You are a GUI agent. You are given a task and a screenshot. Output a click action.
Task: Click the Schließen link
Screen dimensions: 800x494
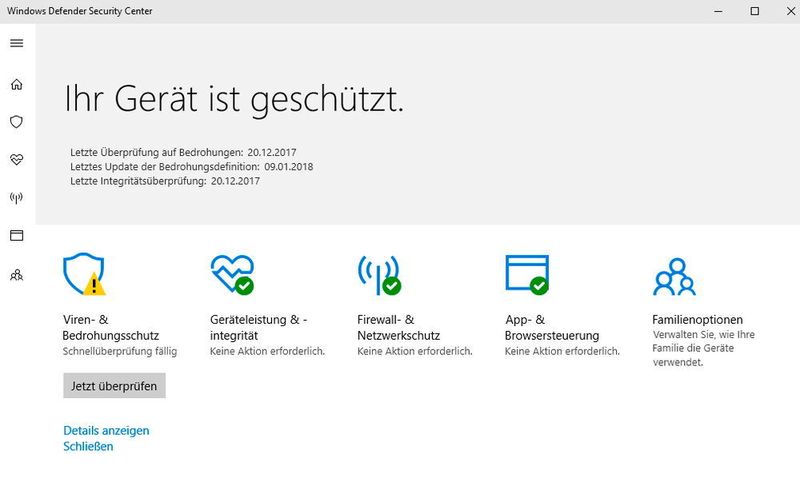click(x=88, y=447)
